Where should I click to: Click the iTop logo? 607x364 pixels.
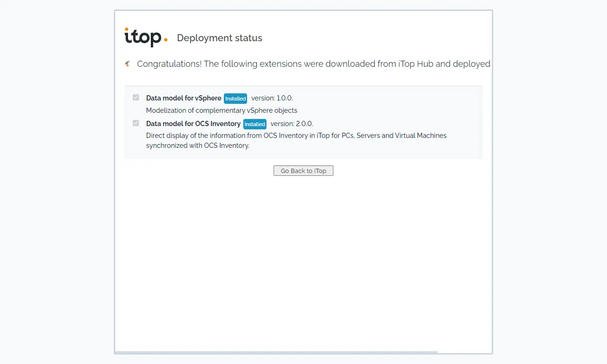[x=146, y=37]
